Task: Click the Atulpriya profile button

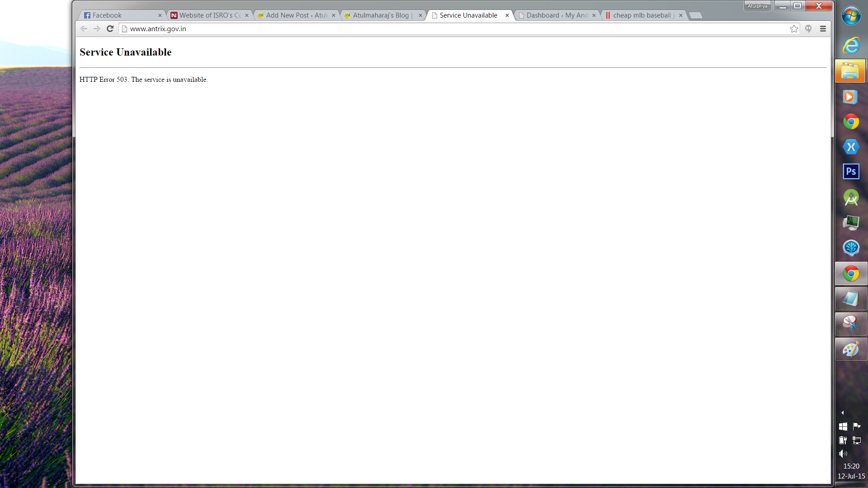Action: (757, 6)
